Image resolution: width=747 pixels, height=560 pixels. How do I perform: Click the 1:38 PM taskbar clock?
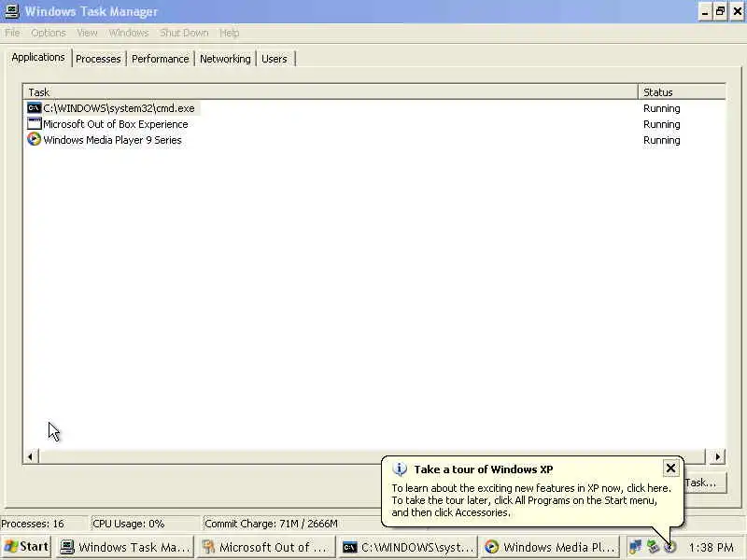(x=711, y=547)
